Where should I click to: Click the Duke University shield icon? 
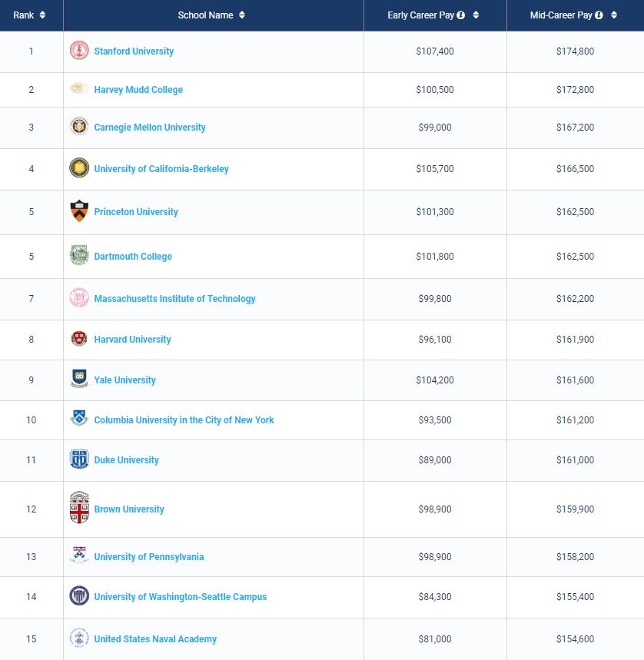tap(79, 459)
